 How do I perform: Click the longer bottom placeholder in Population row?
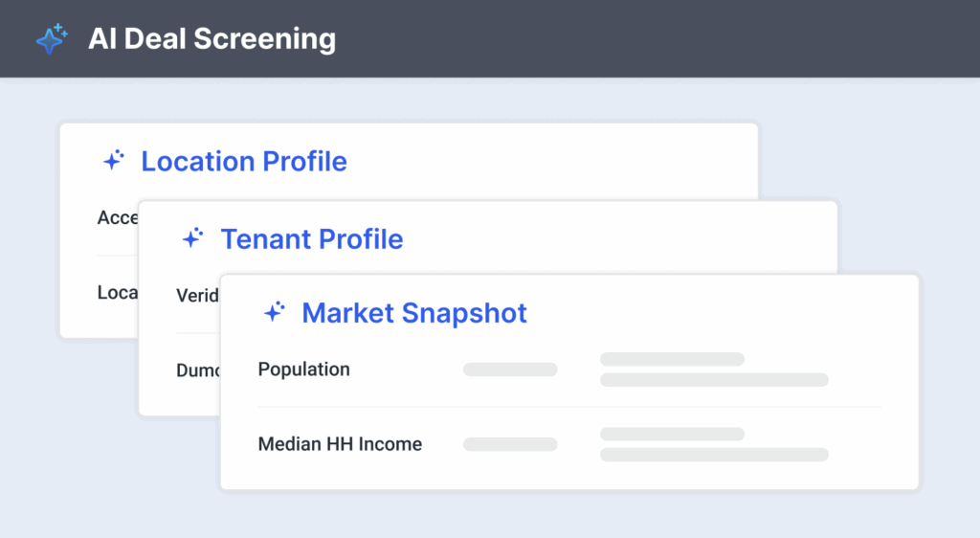point(713,380)
